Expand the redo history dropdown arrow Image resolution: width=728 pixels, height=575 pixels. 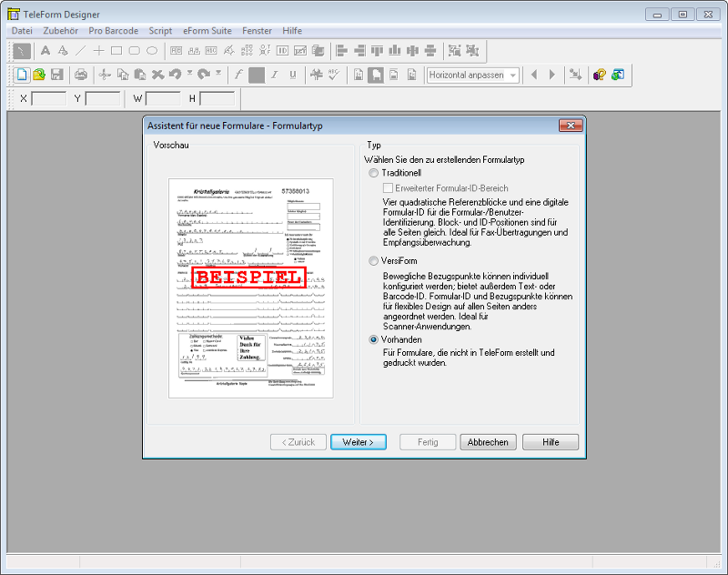coord(218,75)
